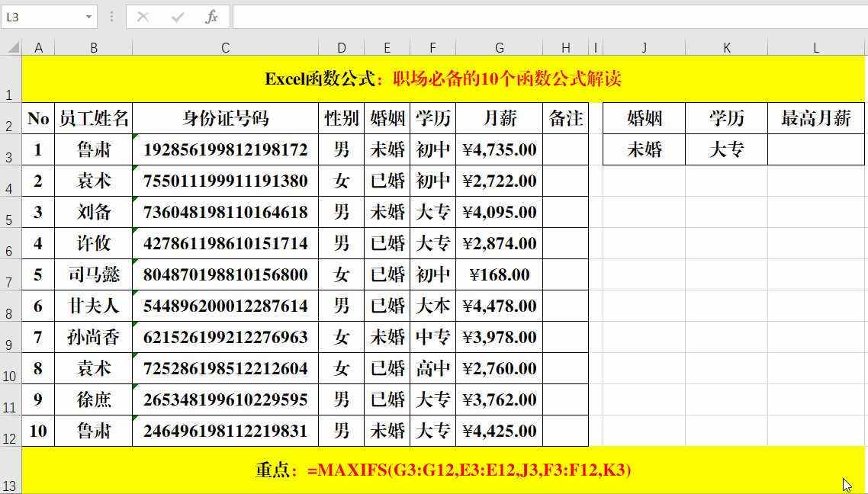Select column E header

tap(387, 48)
